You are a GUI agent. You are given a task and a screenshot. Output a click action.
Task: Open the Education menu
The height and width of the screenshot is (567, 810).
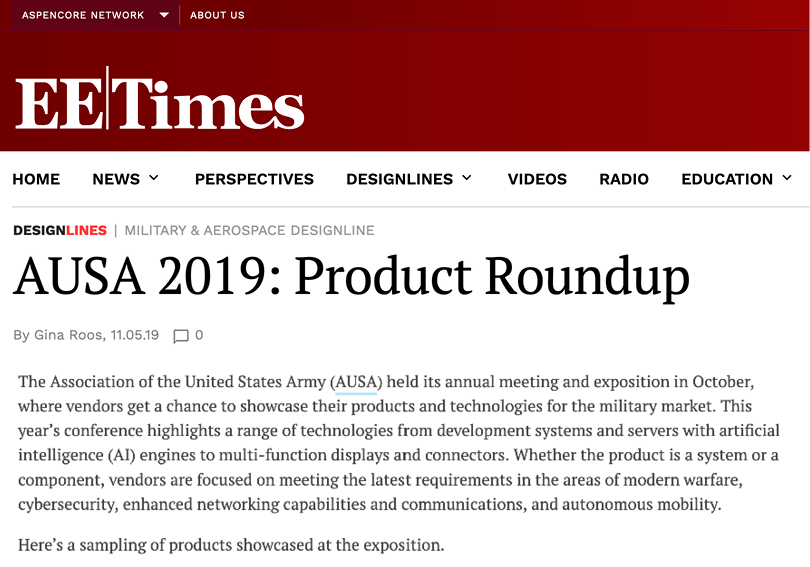[x=727, y=179]
